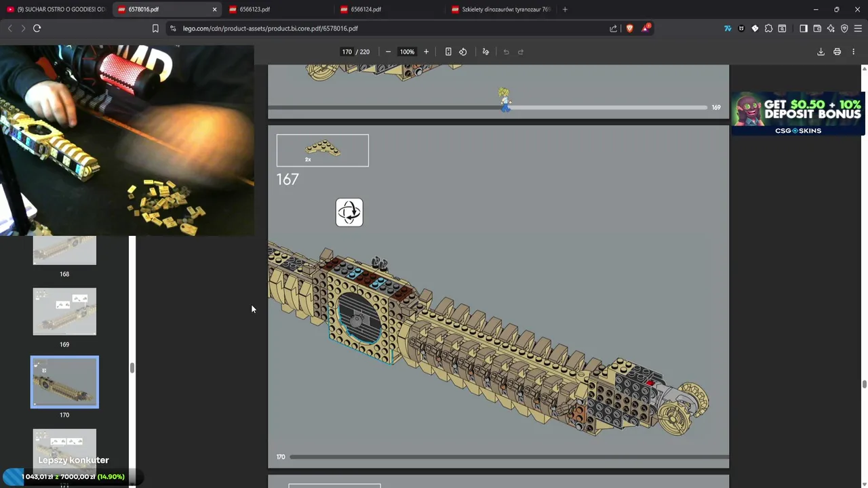Select page 170 thumbnail
Viewport: 868px width, 488px height.
coord(64,382)
